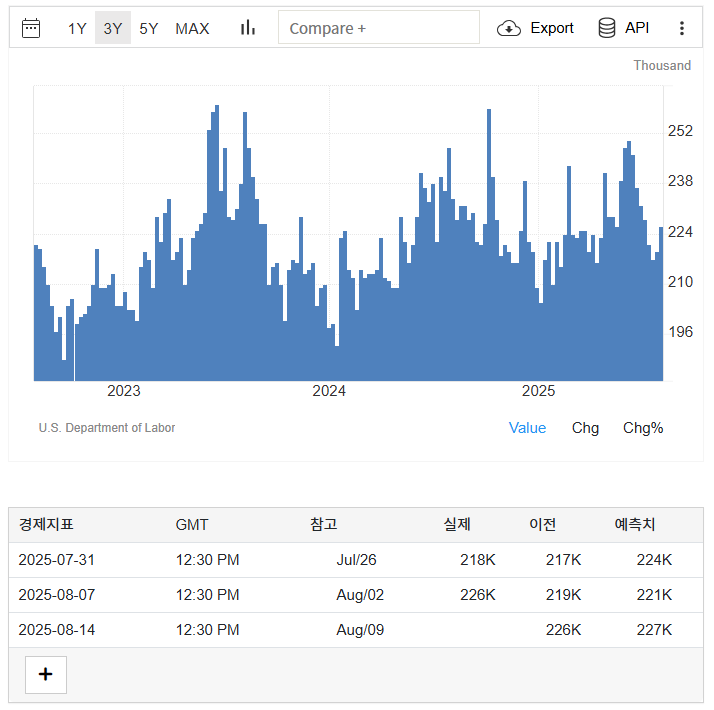Click the Export text label
The image size is (714, 710).
click(552, 28)
